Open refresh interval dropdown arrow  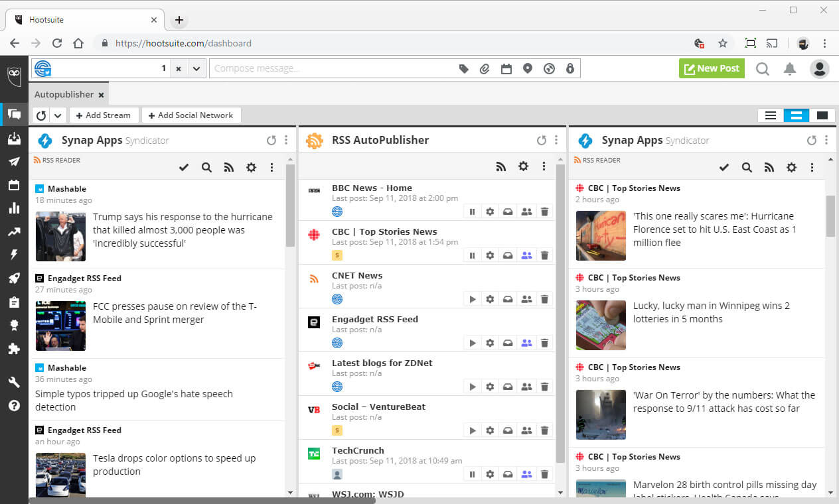pos(58,115)
